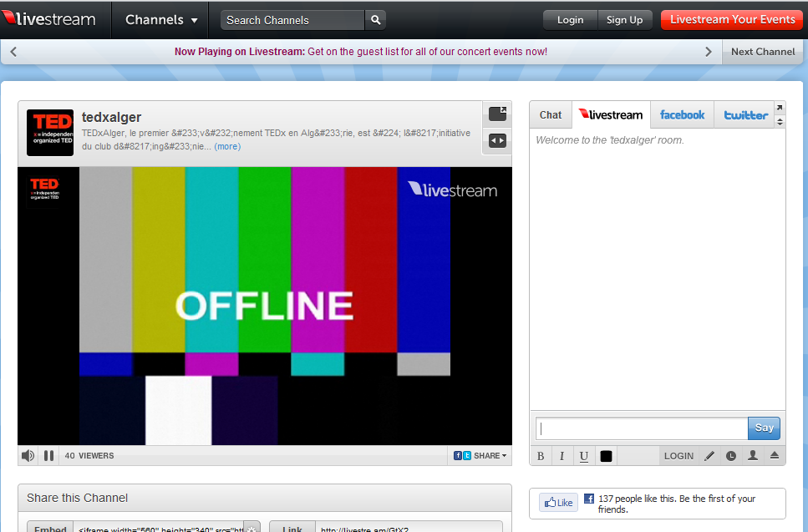Viewport: 808px width, 532px height.
Task: Click the Sign Up button
Action: (x=624, y=20)
